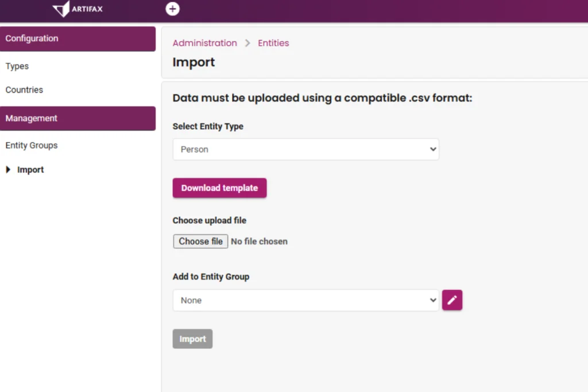The height and width of the screenshot is (392, 588).
Task: Click the Choose file upload control
Action: point(200,241)
